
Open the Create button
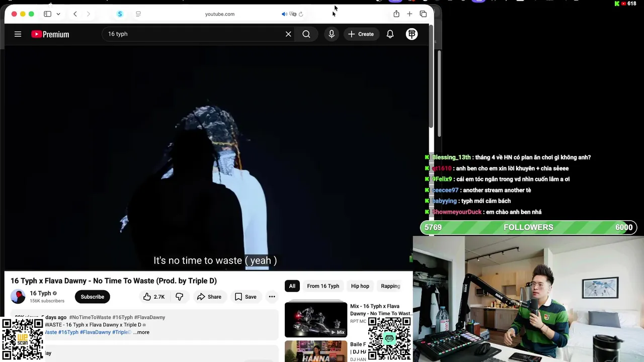tap(361, 34)
